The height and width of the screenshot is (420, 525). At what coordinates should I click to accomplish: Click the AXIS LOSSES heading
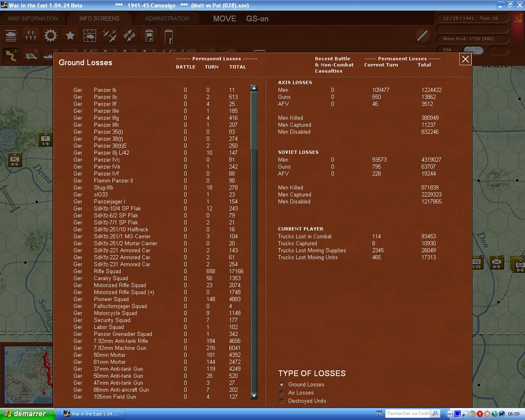295,82
